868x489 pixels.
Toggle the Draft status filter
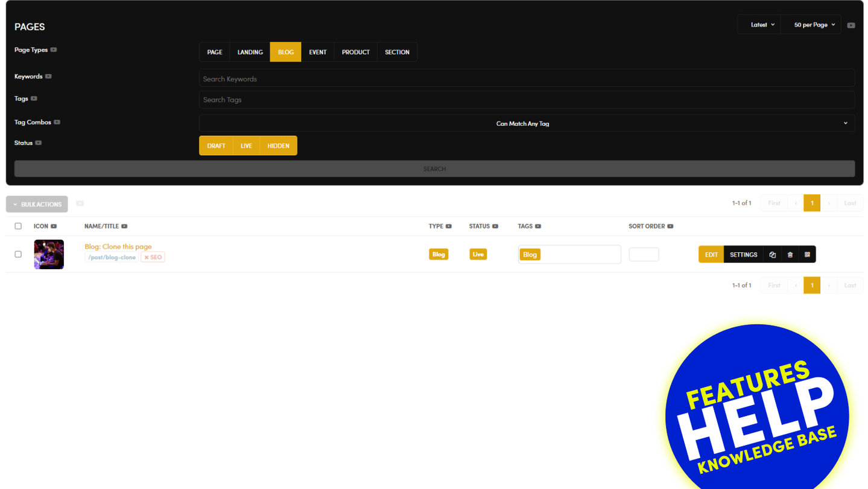(x=216, y=146)
